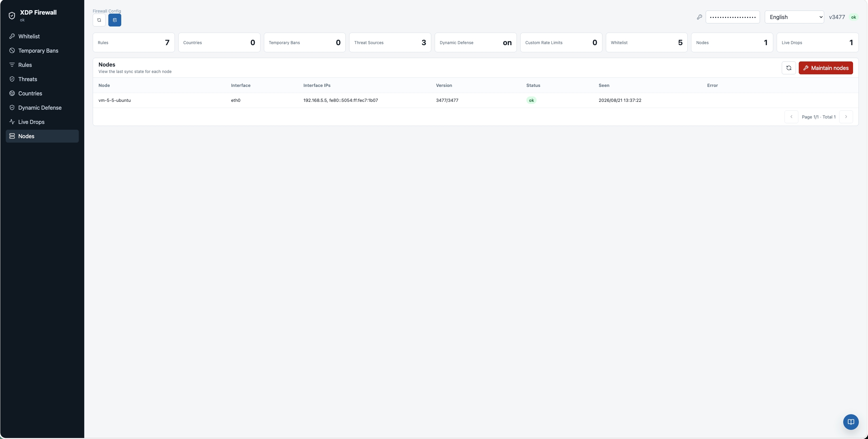
Task: Click the wrench icon on Maintain nodes
Action: tap(806, 68)
